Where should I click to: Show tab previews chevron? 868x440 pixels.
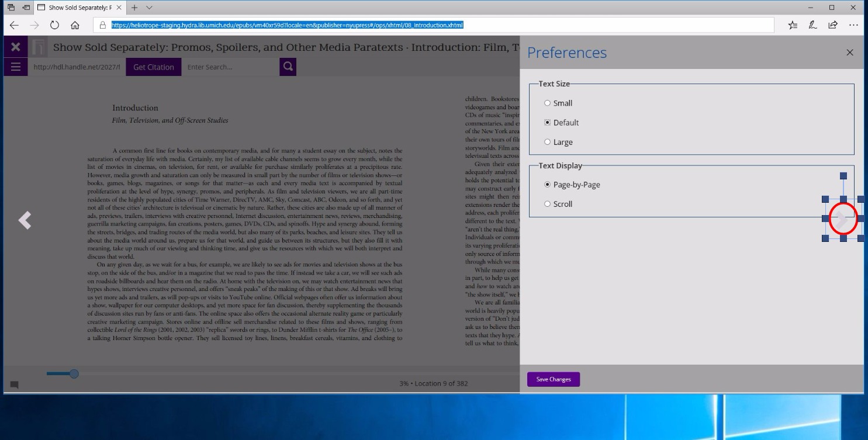[x=149, y=8]
